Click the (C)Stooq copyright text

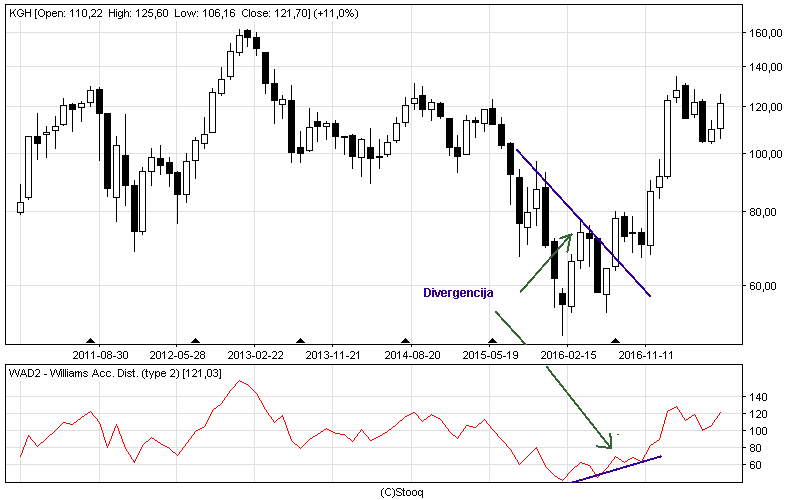pyautogui.click(x=402, y=492)
